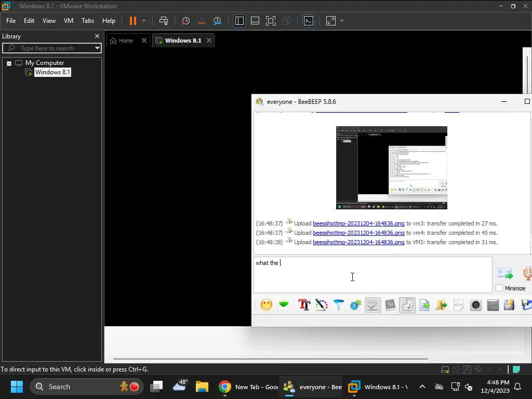Toggle the console view button
The image size is (532, 399).
point(309,21)
